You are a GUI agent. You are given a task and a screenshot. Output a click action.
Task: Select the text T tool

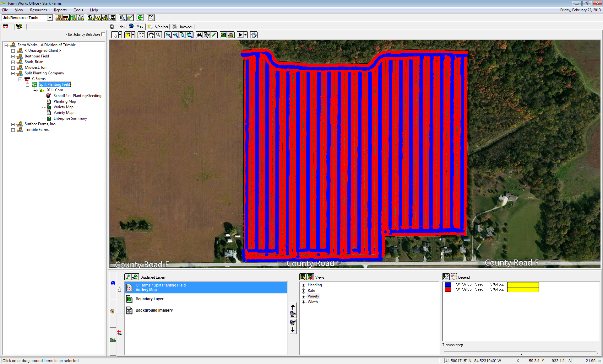point(141,35)
